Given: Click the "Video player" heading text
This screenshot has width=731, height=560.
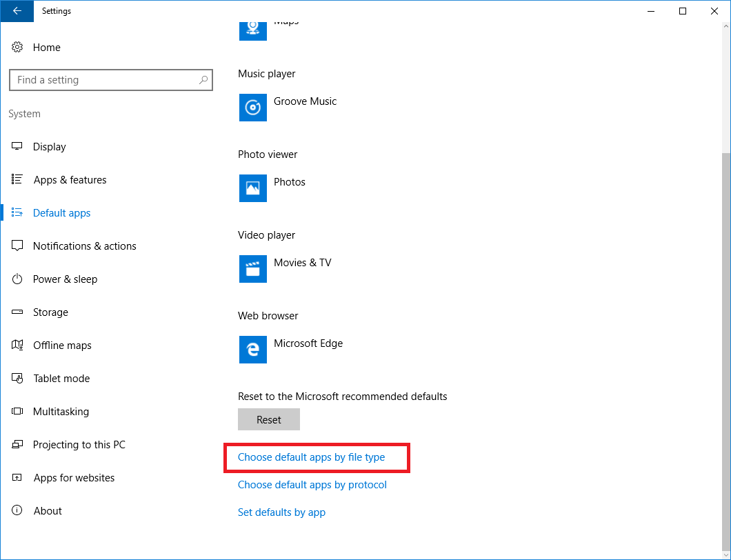Looking at the screenshot, I should 267,235.
